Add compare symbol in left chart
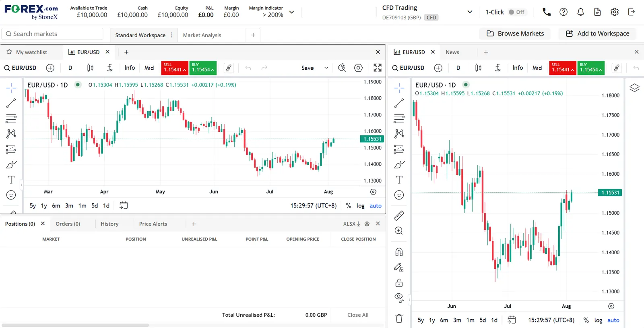The width and height of the screenshot is (644, 328). pos(50,68)
